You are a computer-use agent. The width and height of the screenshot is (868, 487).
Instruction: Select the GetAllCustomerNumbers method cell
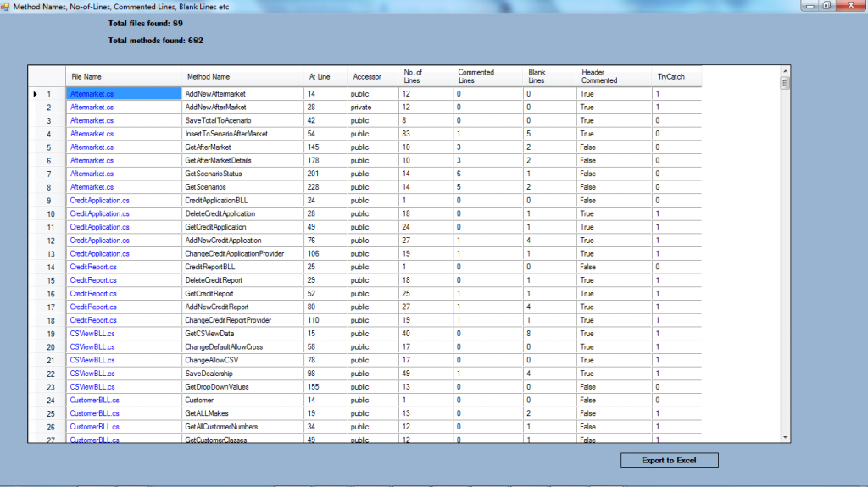pyautogui.click(x=242, y=427)
